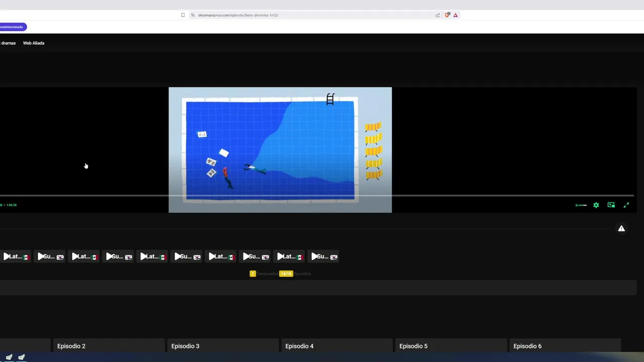644x362 pixels.
Task: Select the leftmost Lat... server button
Action: click(15, 256)
